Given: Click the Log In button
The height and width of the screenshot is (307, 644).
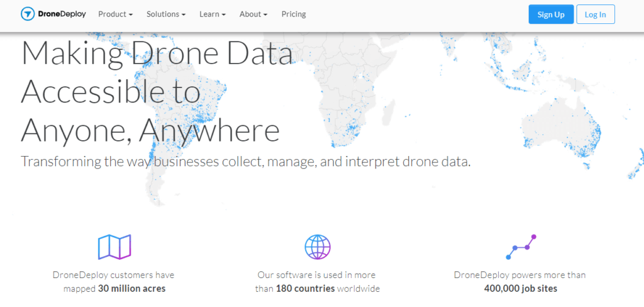Looking at the screenshot, I should click(x=596, y=14).
